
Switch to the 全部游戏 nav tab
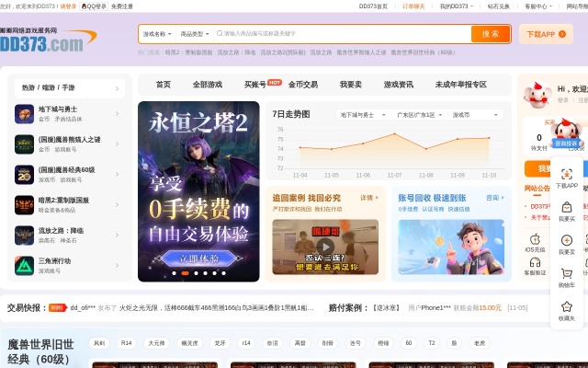[207, 85]
